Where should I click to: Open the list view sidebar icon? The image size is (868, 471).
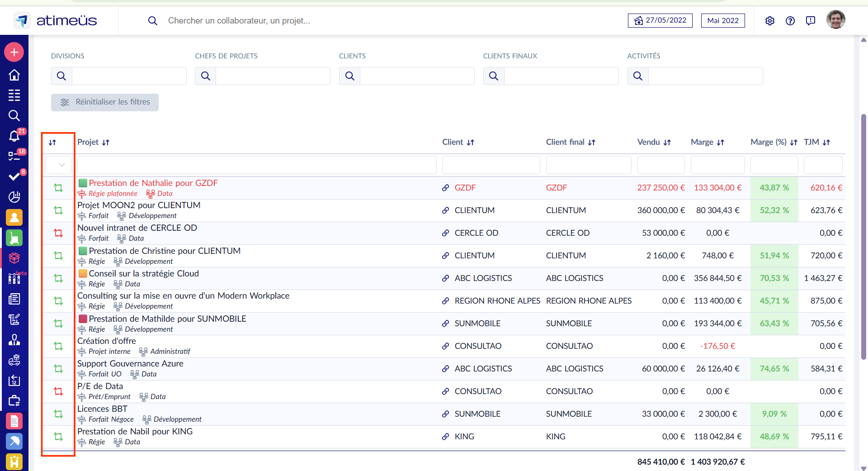(14, 95)
